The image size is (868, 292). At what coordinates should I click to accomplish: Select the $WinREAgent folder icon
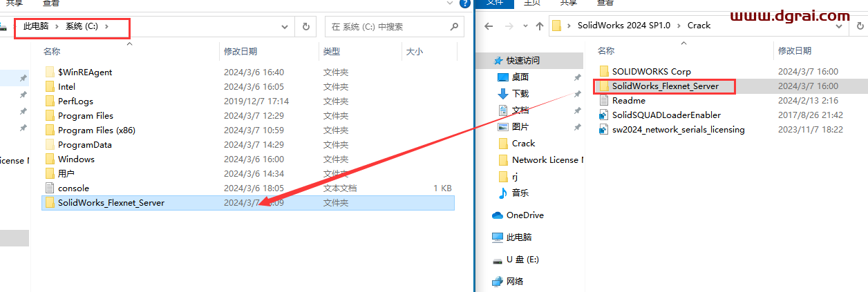(49, 72)
